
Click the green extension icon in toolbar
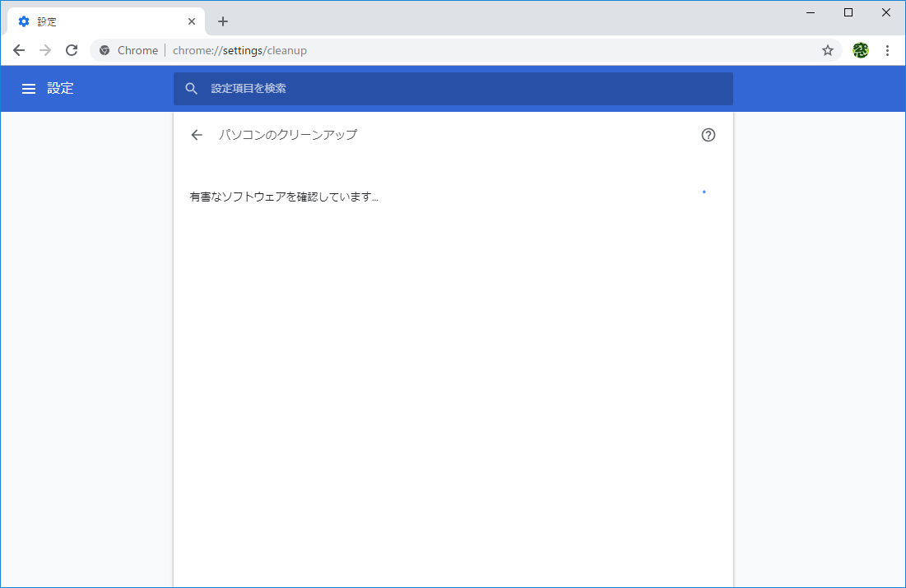click(859, 50)
